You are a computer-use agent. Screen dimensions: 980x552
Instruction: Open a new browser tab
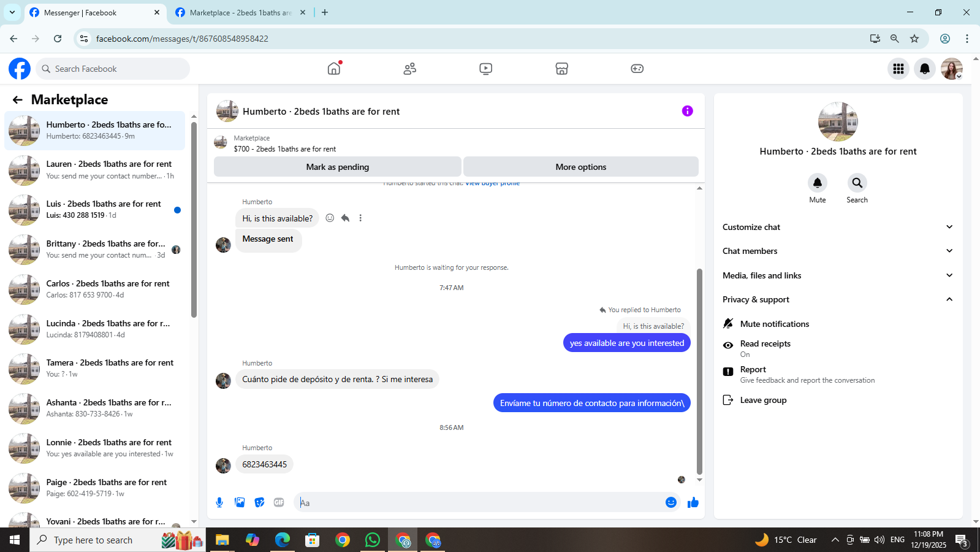(325, 12)
